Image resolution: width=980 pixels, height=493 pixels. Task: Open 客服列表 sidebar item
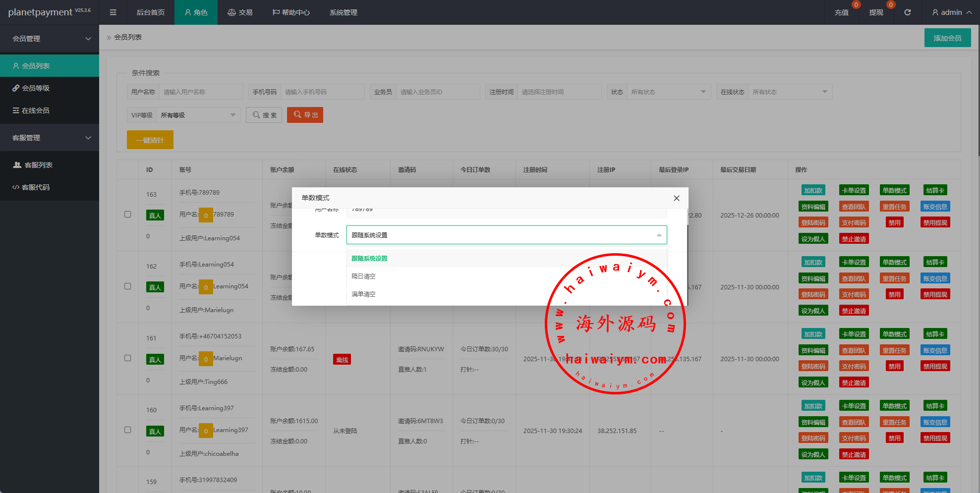point(38,165)
